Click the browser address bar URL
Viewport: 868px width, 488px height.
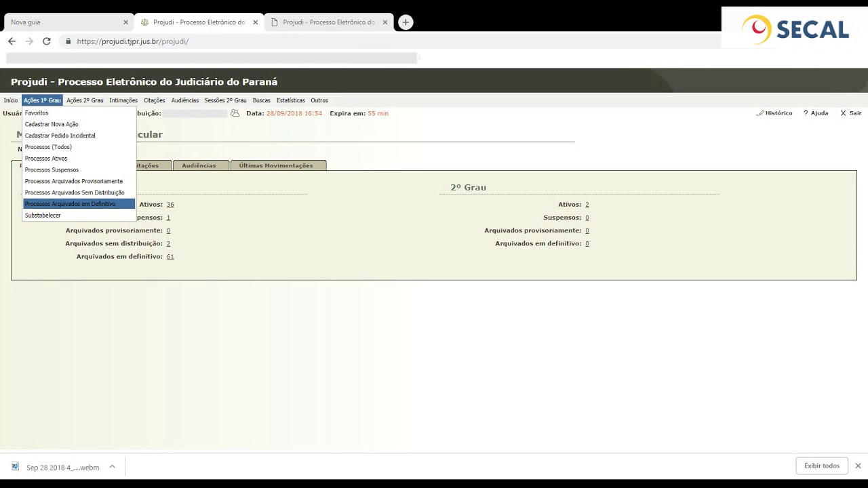pyautogui.click(x=133, y=41)
